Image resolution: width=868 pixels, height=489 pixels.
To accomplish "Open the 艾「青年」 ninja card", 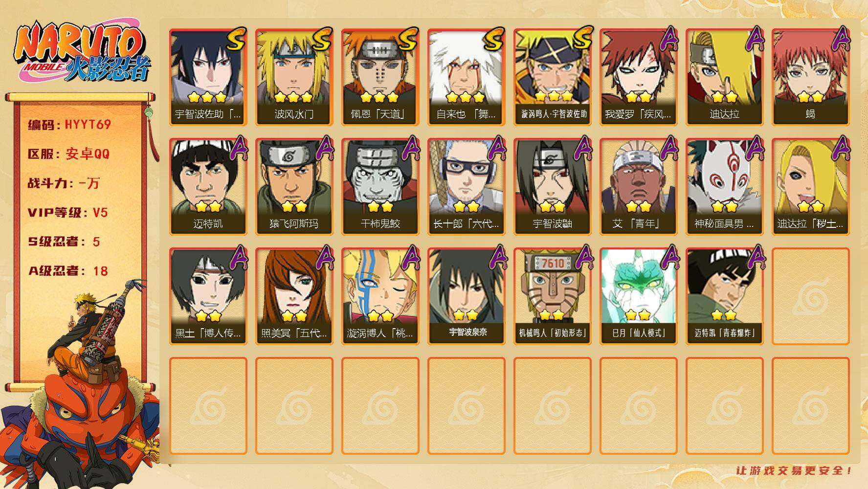I will [638, 186].
